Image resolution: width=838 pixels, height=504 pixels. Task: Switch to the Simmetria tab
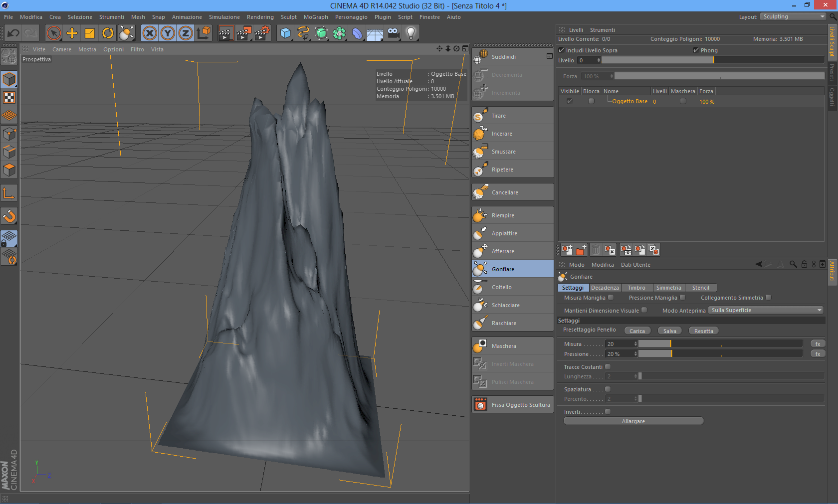point(668,288)
